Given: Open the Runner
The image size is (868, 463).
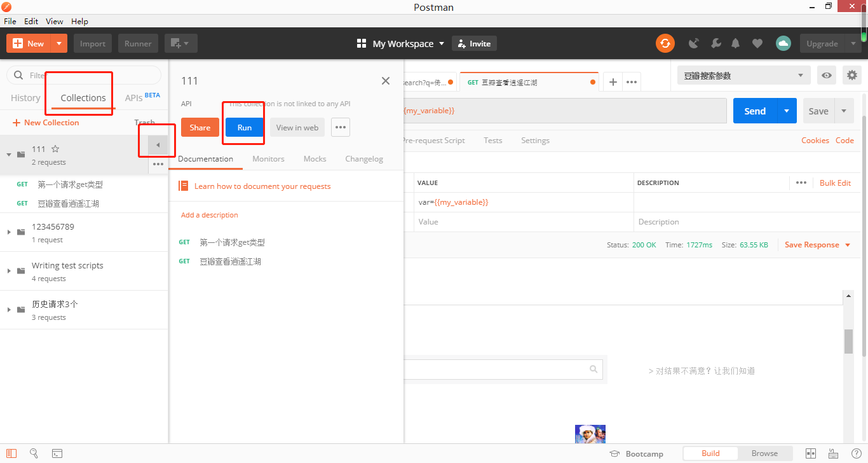Looking at the screenshot, I should 138,43.
